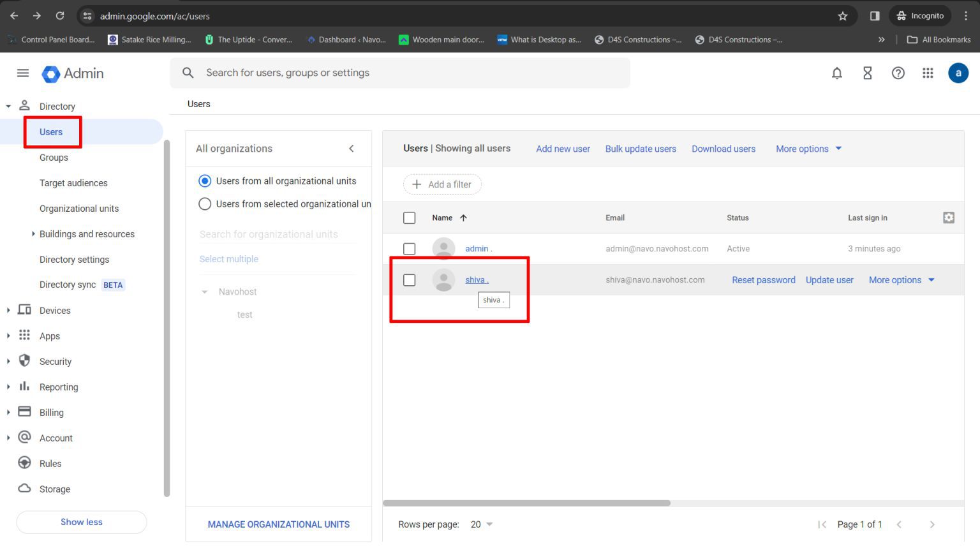Collapse the Navohost organizational unit
The image size is (980, 548).
205,292
